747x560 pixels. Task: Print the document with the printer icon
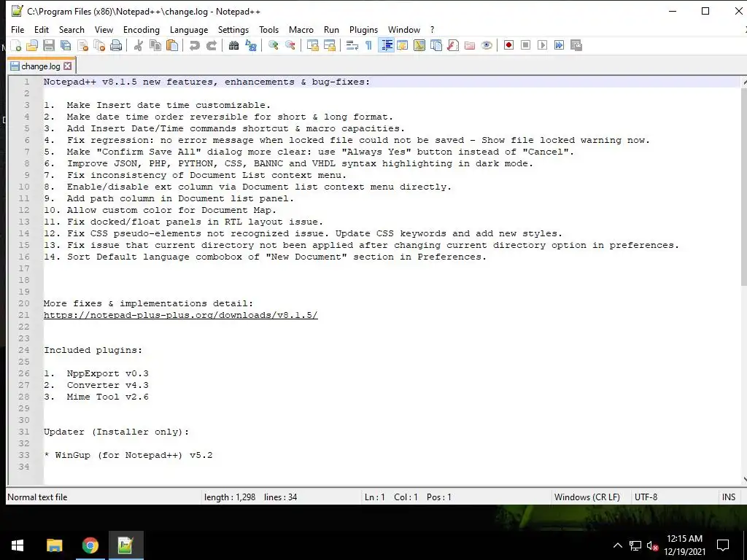tap(116, 45)
